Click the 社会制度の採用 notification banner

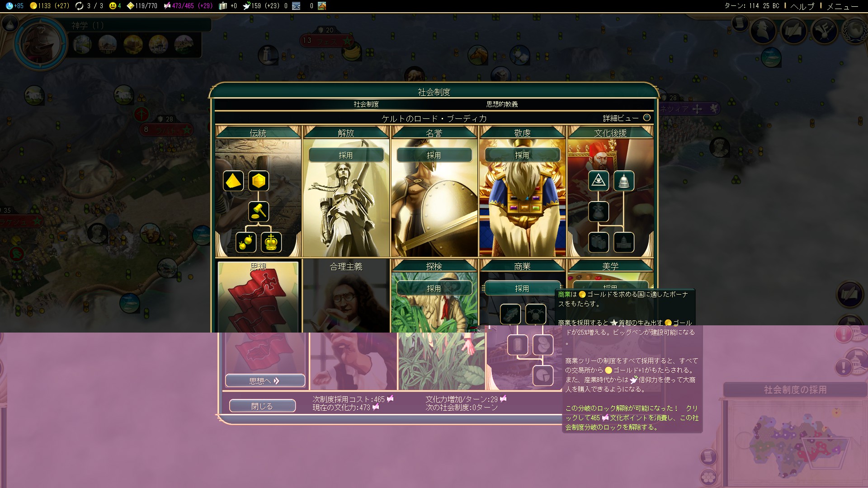click(795, 389)
